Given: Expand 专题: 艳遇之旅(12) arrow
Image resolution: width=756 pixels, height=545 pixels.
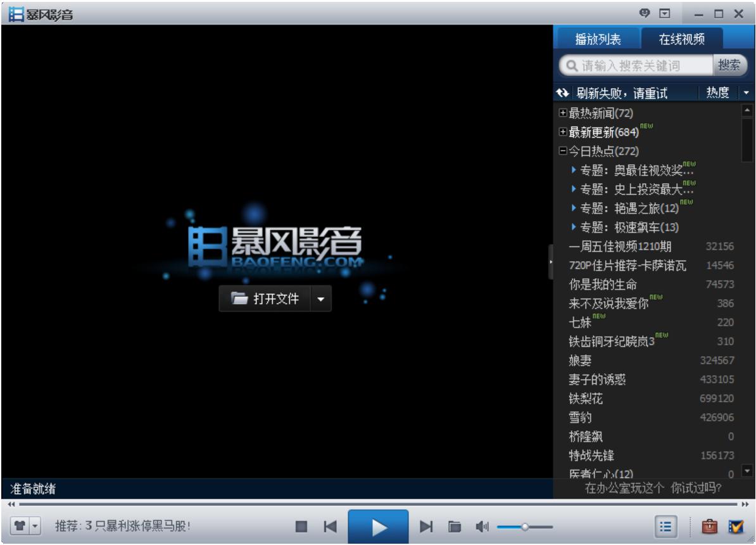Looking at the screenshot, I should coord(573,208).
